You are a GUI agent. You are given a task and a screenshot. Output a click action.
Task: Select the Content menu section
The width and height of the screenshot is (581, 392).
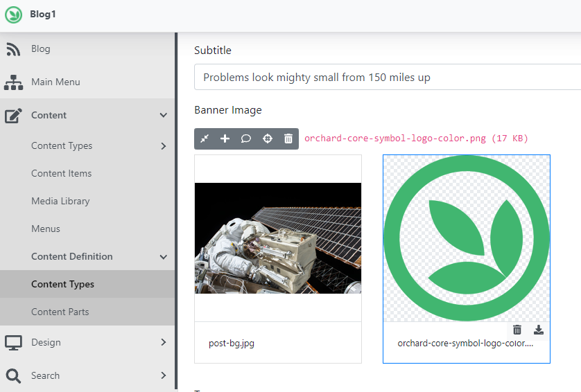pos(49,115)
